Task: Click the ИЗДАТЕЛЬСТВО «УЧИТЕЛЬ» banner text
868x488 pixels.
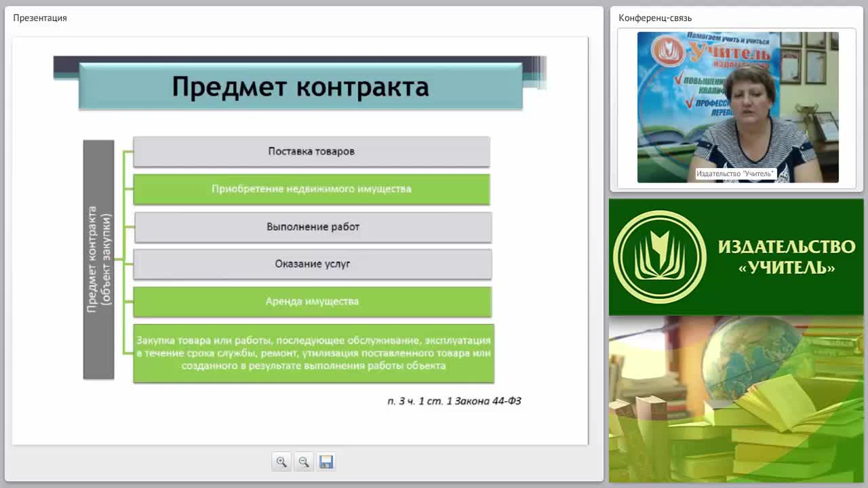Action: [787, 257]
